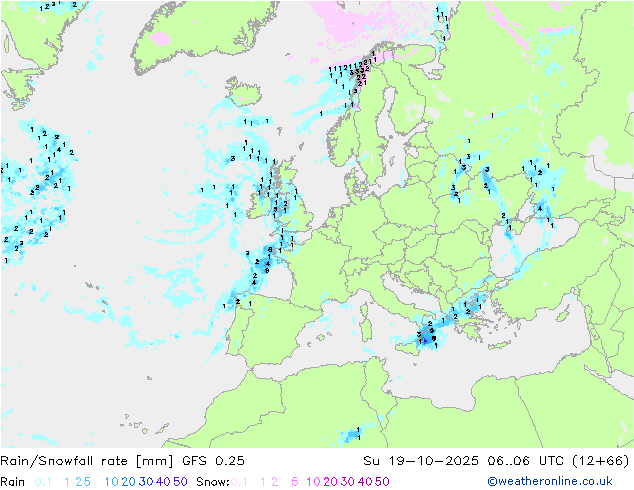Pick the Rain 1 legend color value
634x490 pixels.
pos(67,482)
